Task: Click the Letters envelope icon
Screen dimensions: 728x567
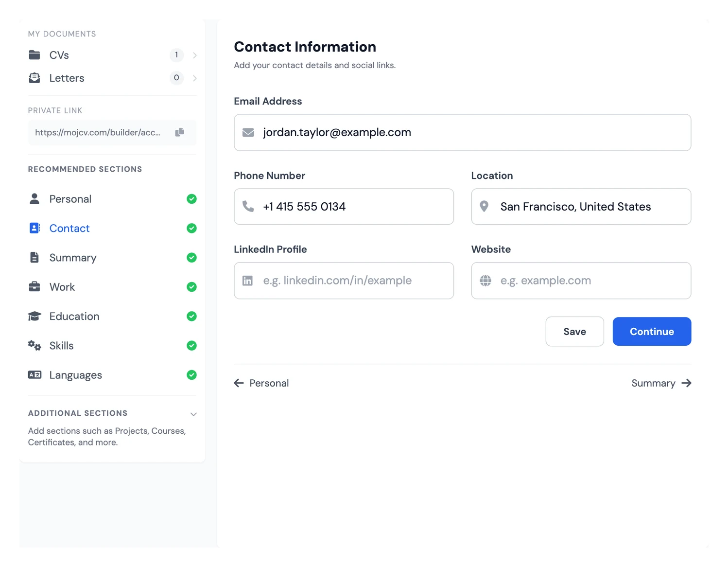Action: tap(35, 78)
